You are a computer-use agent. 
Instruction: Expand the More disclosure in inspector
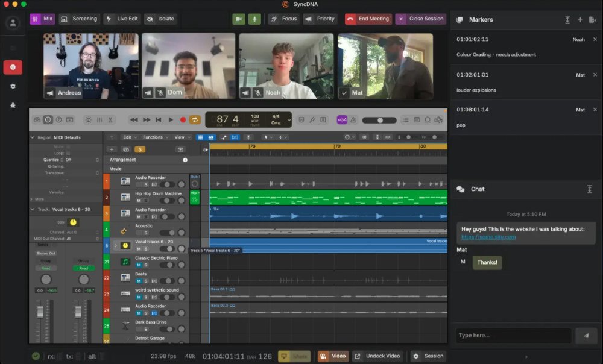pos(31,199)
